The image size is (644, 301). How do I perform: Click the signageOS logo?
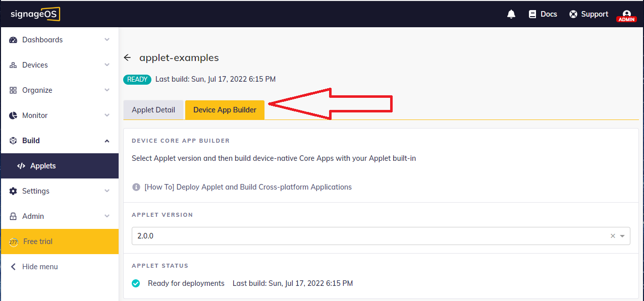pos(34,14)
